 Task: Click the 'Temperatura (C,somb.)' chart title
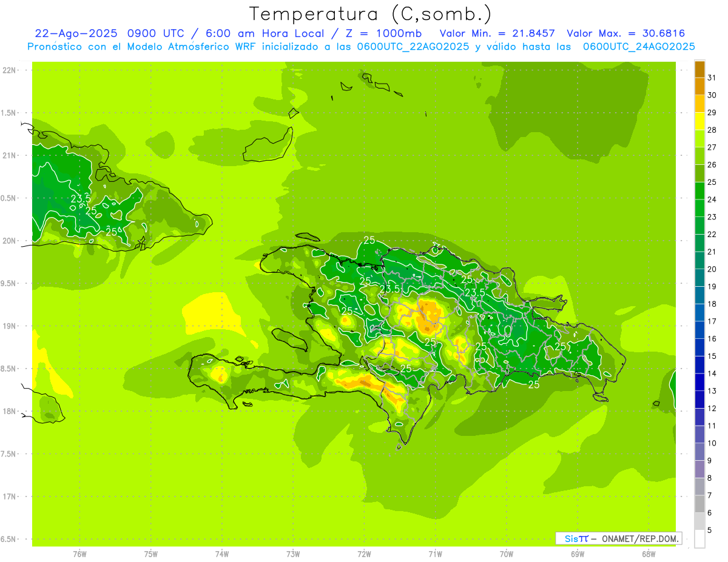[370, 14]
